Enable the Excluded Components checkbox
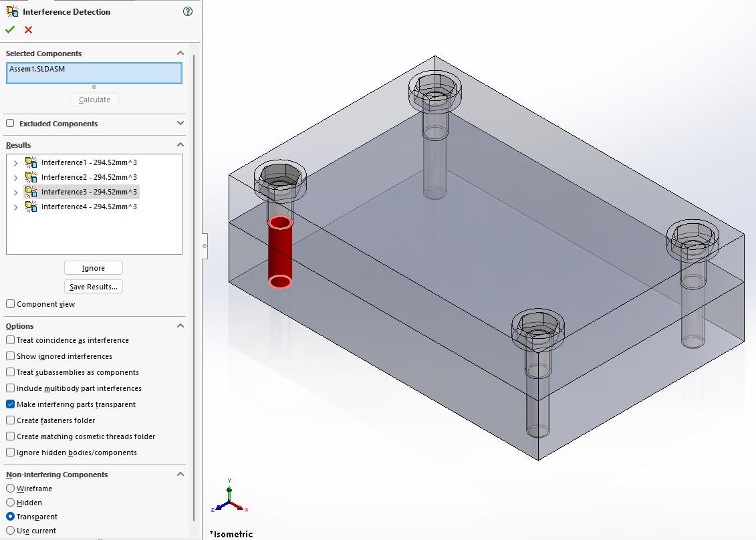756x540 pixels. [10, 123]
